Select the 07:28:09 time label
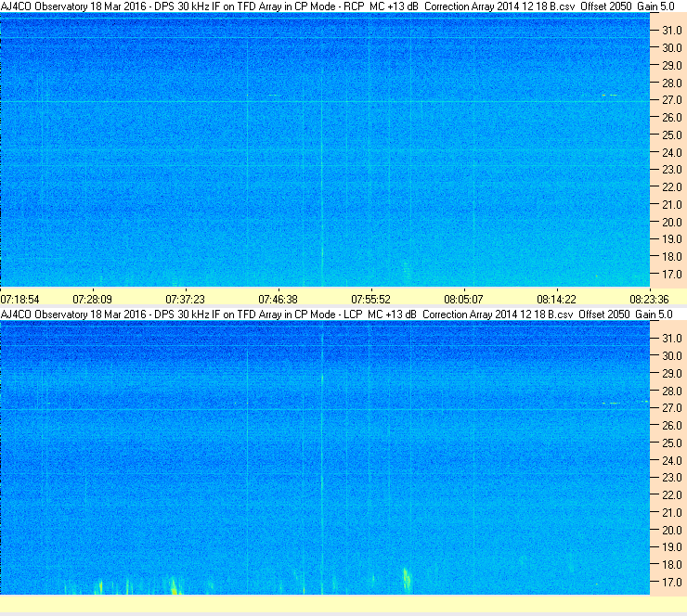The width and height of the screenshot is (687, 616). coord(93,300)
